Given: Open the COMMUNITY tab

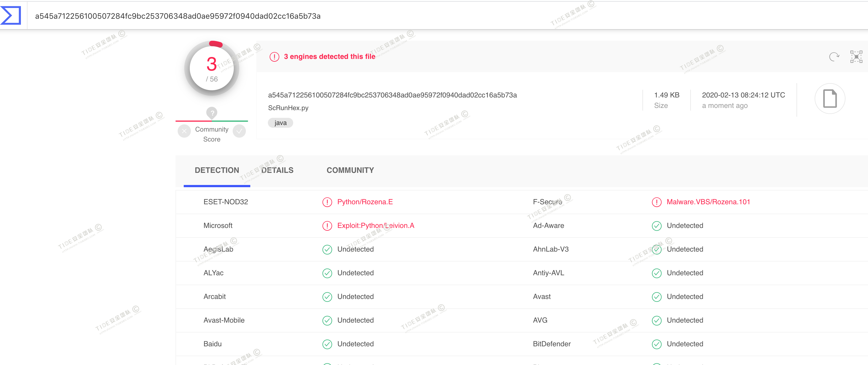Looking at the screenshot, I should [350, 170].
